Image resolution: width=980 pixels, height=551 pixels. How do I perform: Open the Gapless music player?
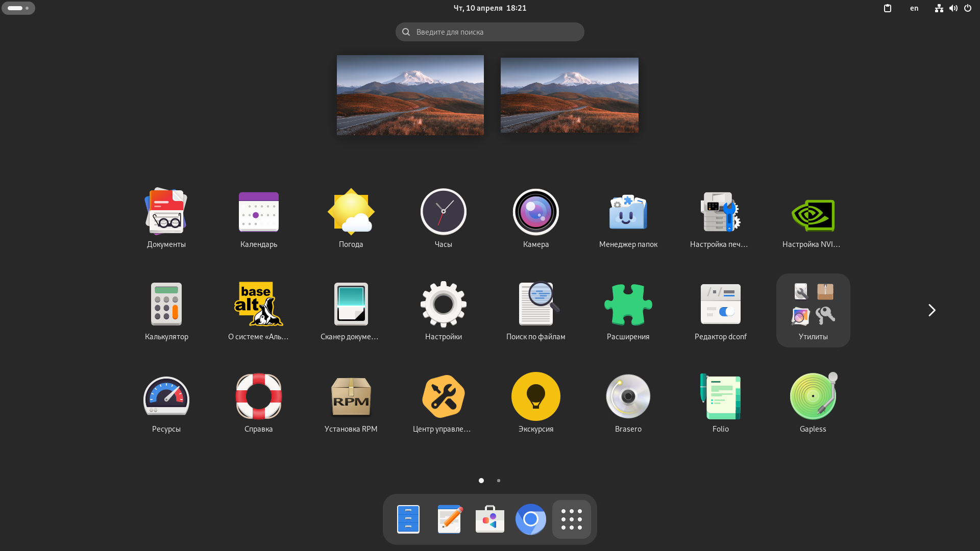point(813,403)
